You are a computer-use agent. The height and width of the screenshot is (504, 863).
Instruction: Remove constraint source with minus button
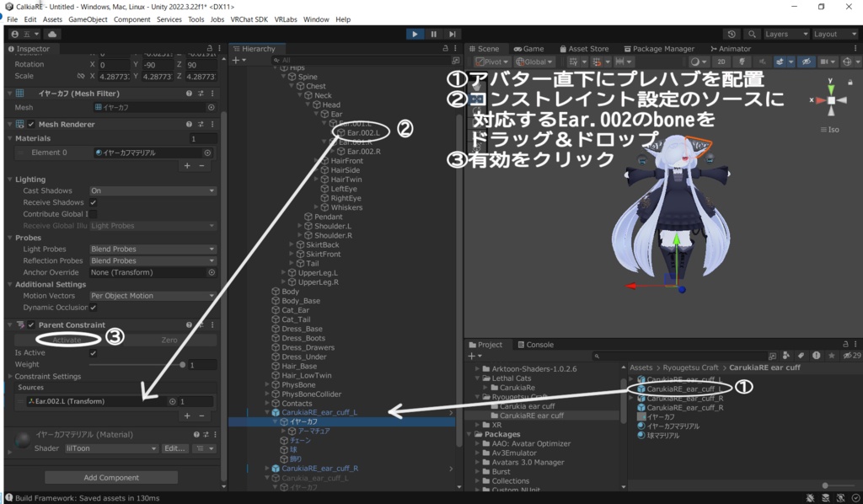tap(201, 416)
